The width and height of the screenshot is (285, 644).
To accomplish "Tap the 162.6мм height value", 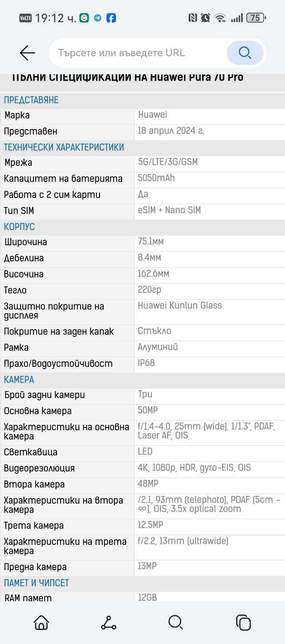I will coord(153,274).
